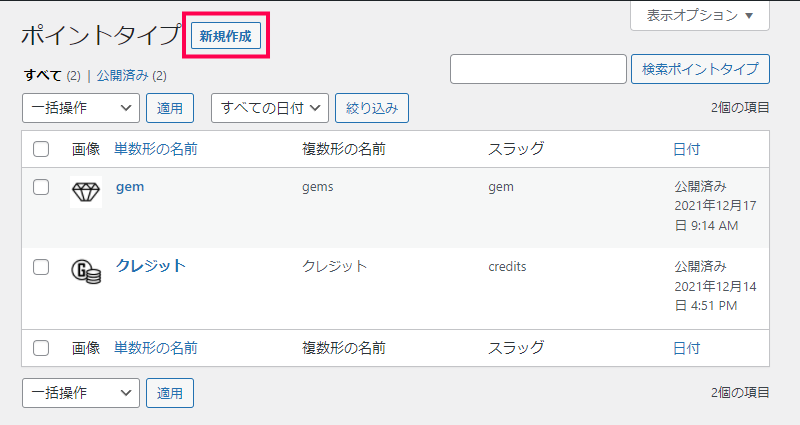Toggle the select-all checkbox in the footer row

(41, 348)
